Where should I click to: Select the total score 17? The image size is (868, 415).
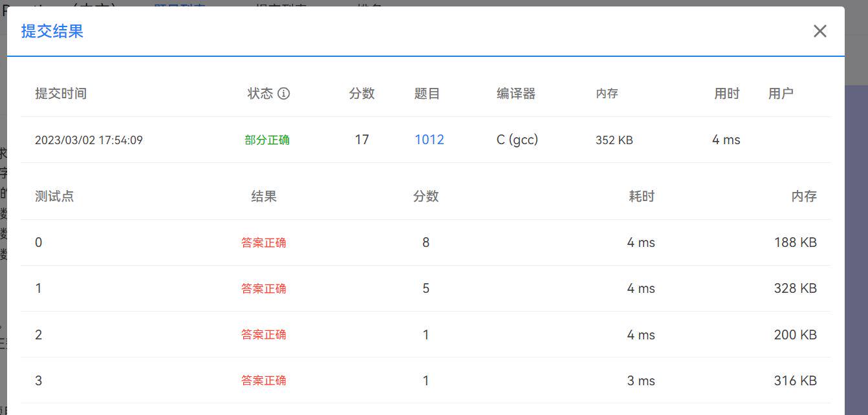[362, 140]
